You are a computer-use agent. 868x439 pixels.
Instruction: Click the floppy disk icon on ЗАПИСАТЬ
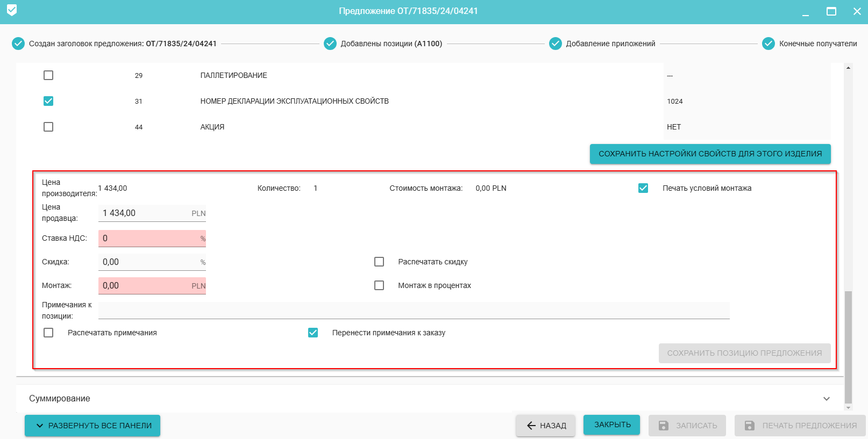click(x=664, y=426)
